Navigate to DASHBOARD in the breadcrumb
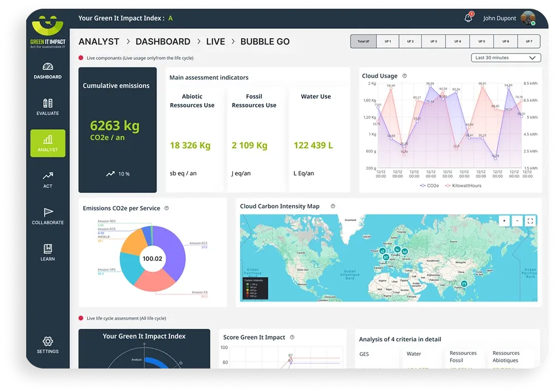 (x=162, y=41)
